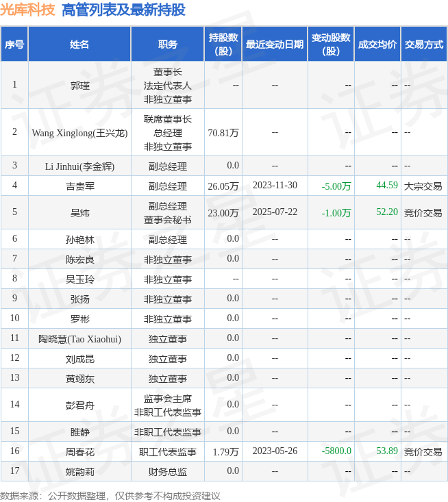Click the -5.00万 change value
The height and width of the screenshot is (502, 448).
click(336, 186)
